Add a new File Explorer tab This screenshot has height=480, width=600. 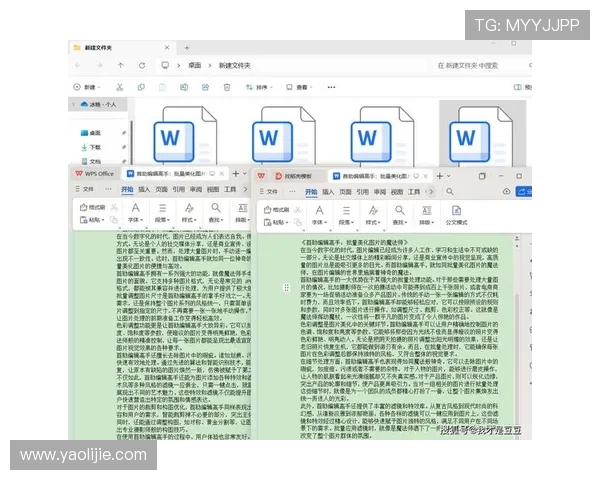coord(187,48)
